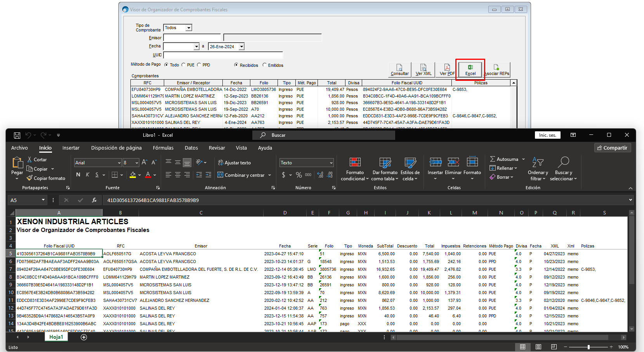Click Rellenar fill button
The height and width of the screenshot is (352, 644).
[x=503, y=168]
